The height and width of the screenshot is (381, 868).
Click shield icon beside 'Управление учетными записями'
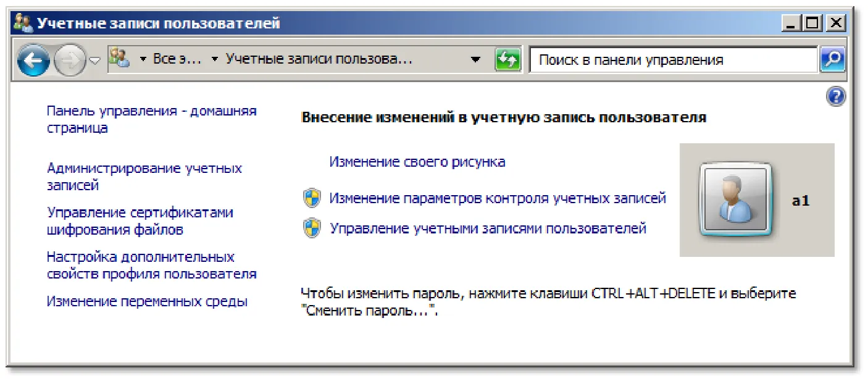(x=312, y=228)
